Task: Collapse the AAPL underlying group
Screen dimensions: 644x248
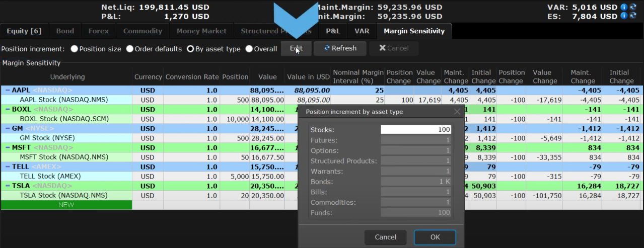Action: pyautogui.click(x=7, y=91)
